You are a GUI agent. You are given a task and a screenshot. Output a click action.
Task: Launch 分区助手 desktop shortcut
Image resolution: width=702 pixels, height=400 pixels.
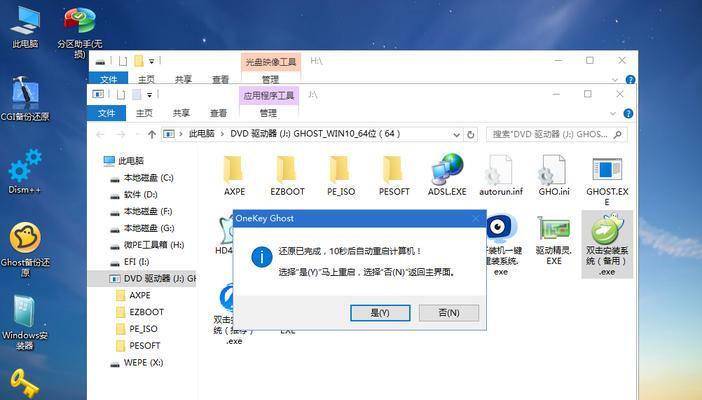[80, 31]
